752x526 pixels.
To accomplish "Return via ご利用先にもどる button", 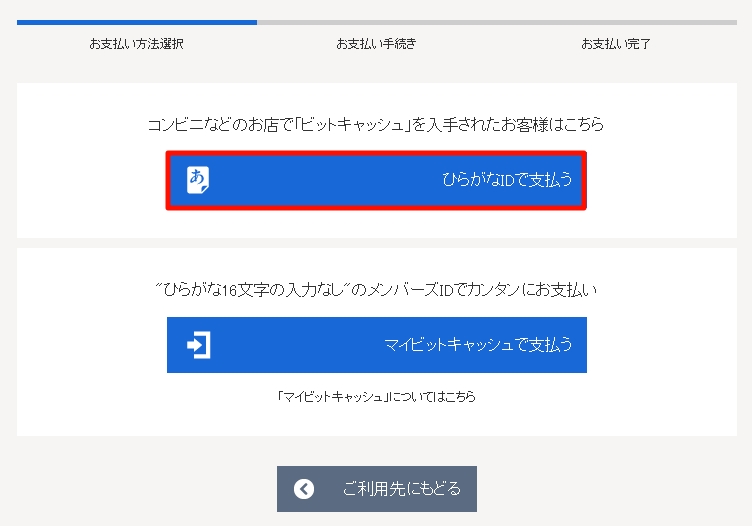I will [x=376, y=489].
